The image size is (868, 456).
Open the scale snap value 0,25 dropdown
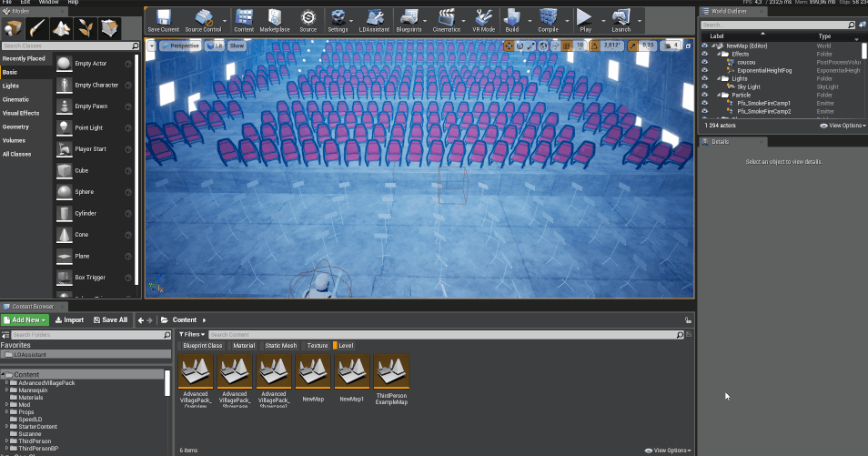[648, 46]
